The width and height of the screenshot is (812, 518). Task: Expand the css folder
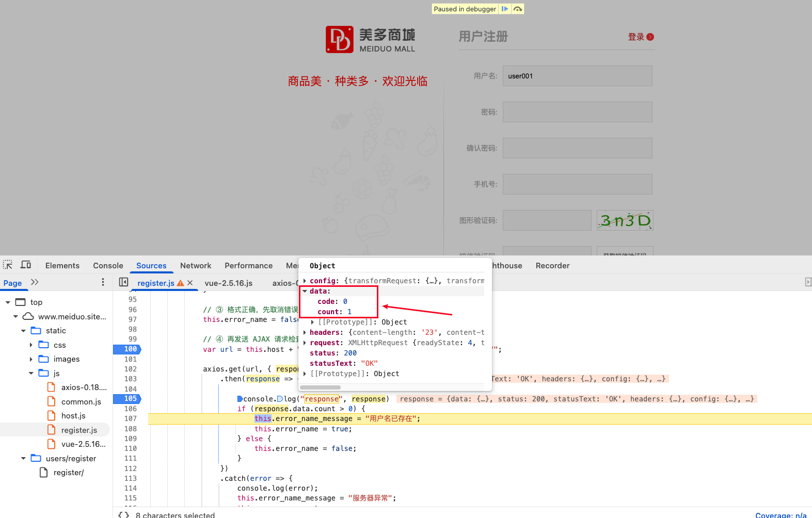point(31,345)
